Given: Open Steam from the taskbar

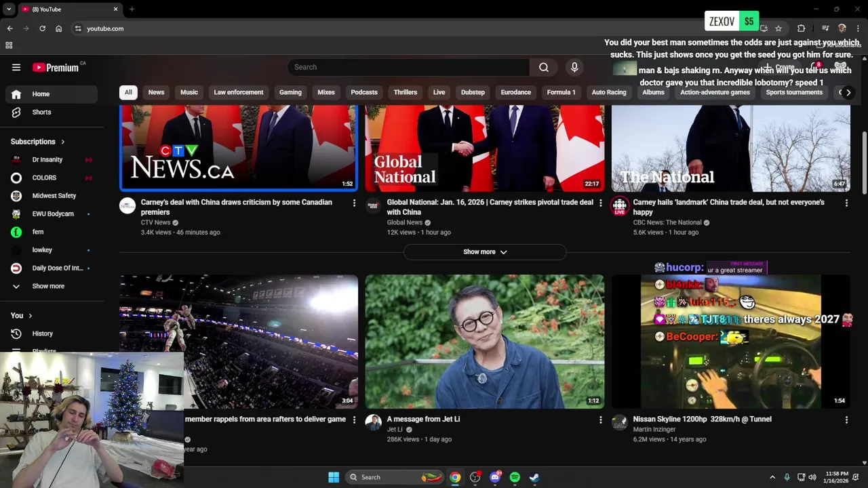Looking at the screenshot, I should (x=534, y=477).
